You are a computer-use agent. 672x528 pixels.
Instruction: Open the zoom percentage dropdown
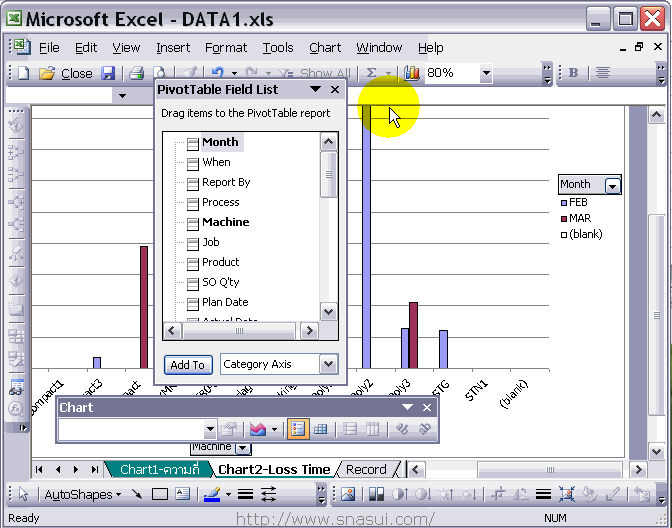click(x=486, y=73)
